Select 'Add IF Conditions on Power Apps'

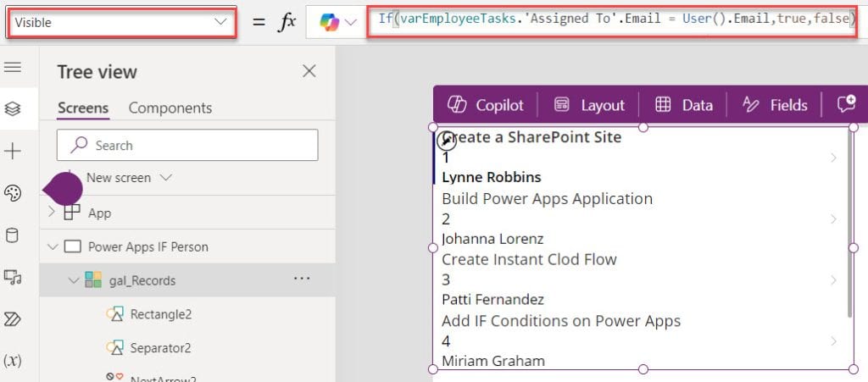(x=561, y=320)
